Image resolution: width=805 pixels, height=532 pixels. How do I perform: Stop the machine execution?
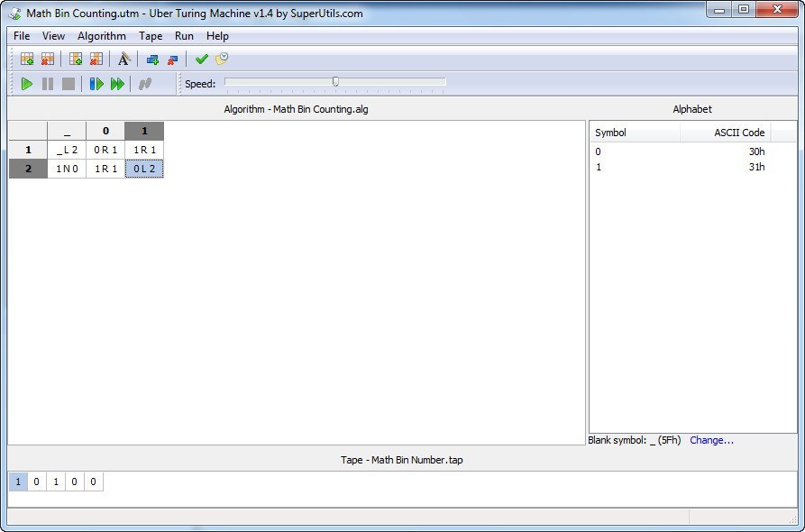click(x=70, y=83)
